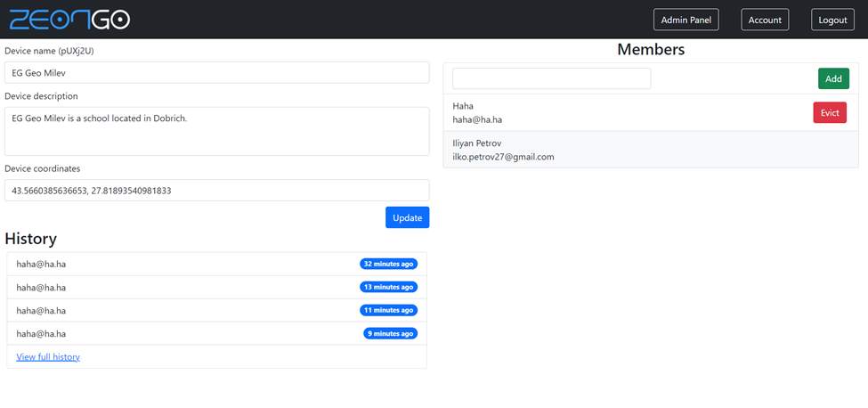Click the blue Update button

pos(408,217)
